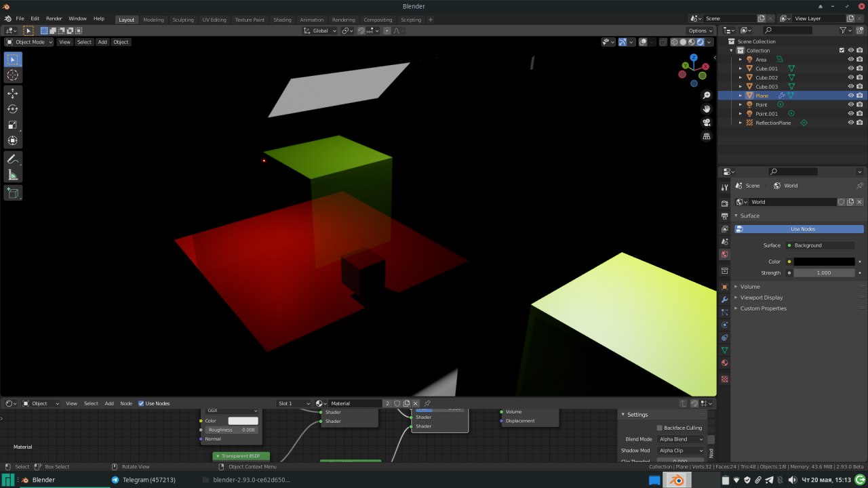Toggle Use Nodes checkbox in node editor
Viewport: 868px width, 488px height.
(x=141, y=403)
